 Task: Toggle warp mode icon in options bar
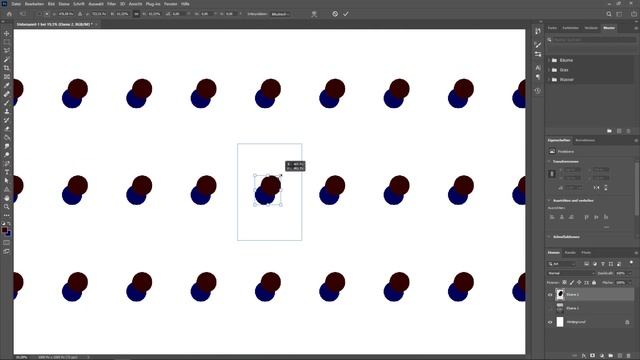click(314, 14)
